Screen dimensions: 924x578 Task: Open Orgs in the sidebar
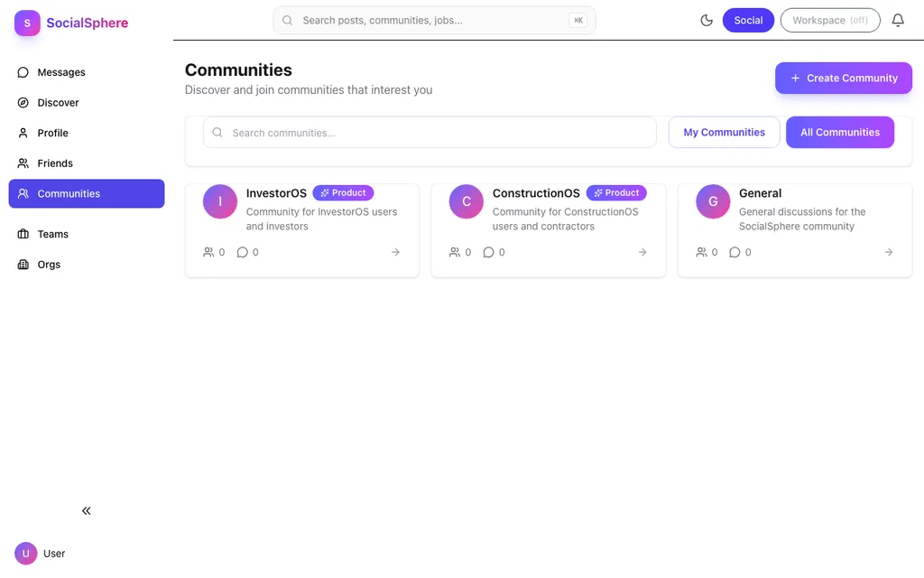tap(87, 265)
